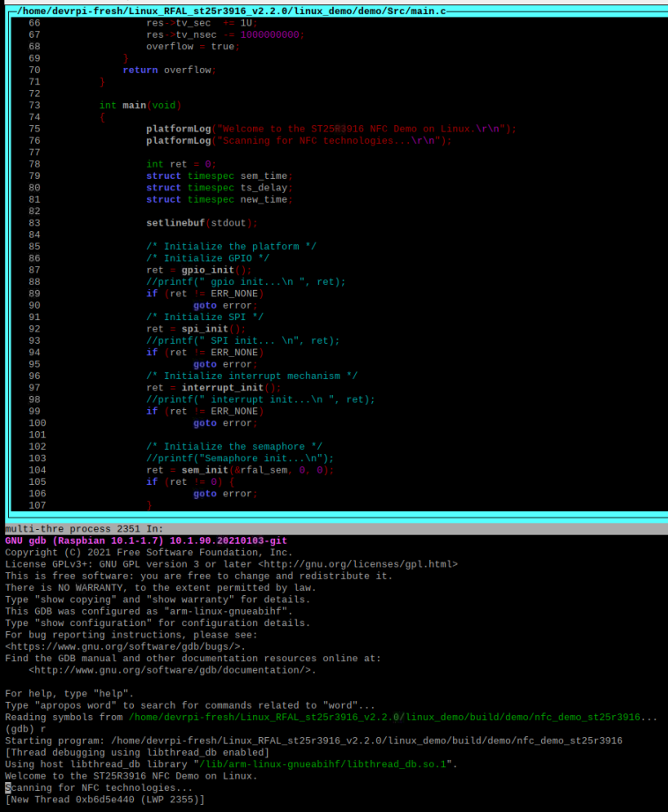
Task: Click line number 87 at gpio_init
Action: pyautogui.click(x=34, y=270)
